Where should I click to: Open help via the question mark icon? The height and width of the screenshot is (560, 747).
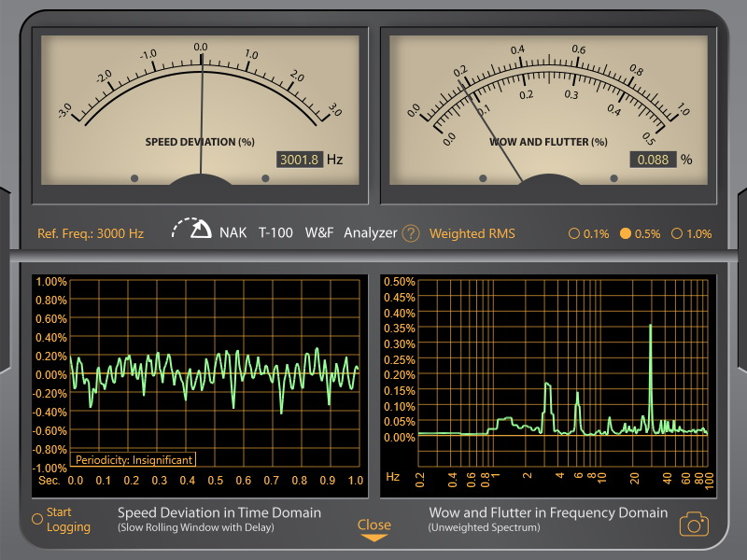point(411,233)
